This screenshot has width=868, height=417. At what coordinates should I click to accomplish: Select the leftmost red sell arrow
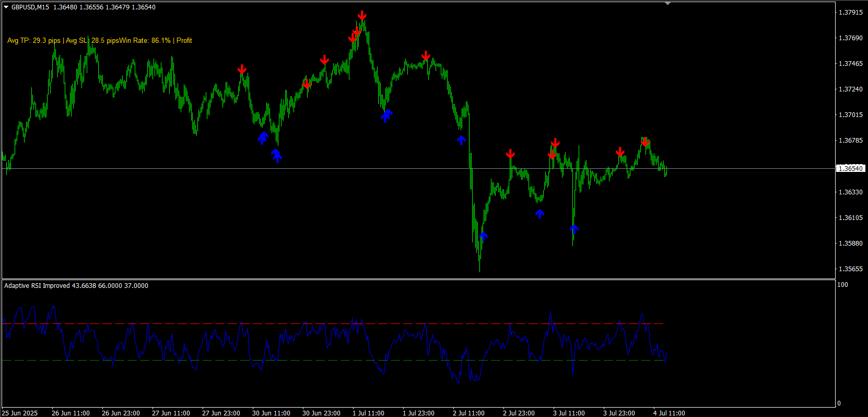tap(242, 69)
